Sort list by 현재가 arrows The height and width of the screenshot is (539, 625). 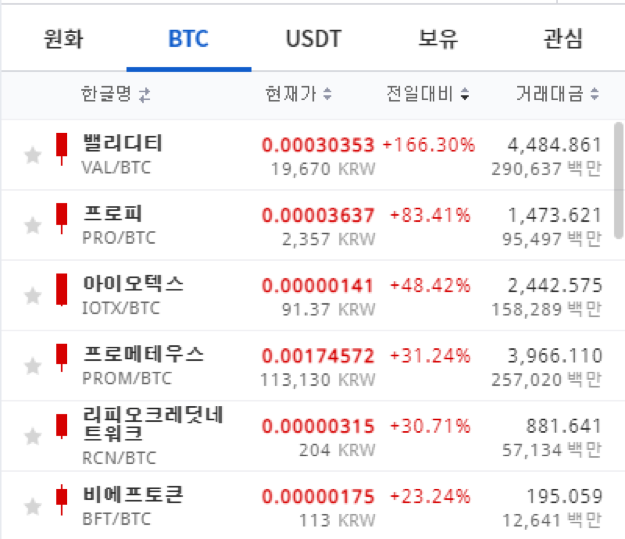pos(327,94)
